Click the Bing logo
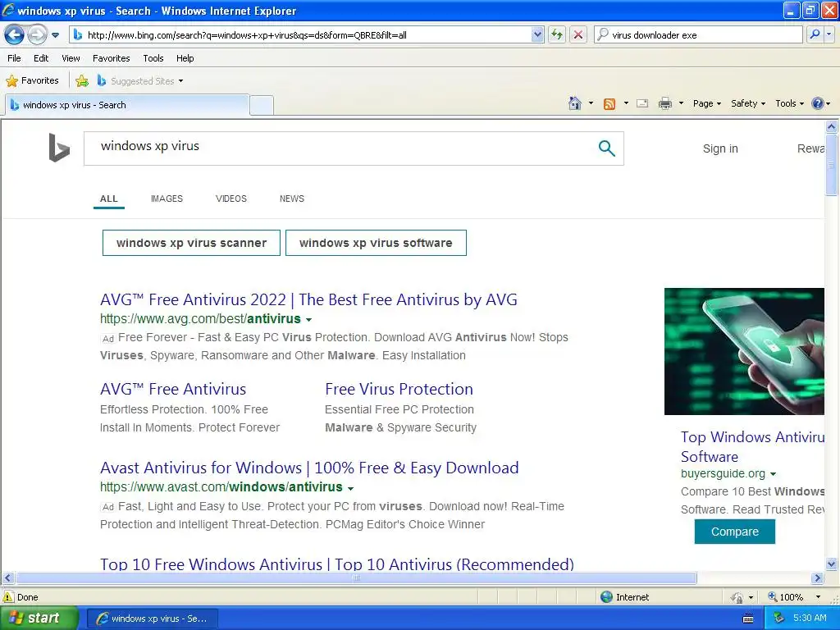This screenshot has height=630, width=840. [59, 148]
